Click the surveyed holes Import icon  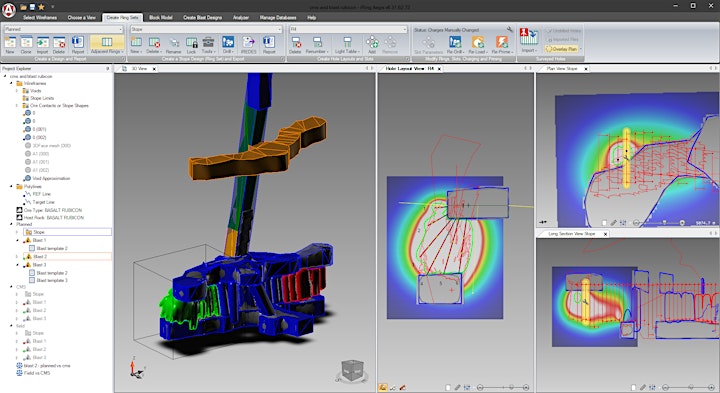pos(529,40)
